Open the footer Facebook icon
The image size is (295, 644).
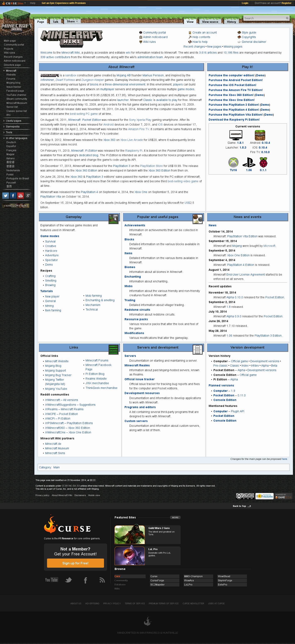85,580
